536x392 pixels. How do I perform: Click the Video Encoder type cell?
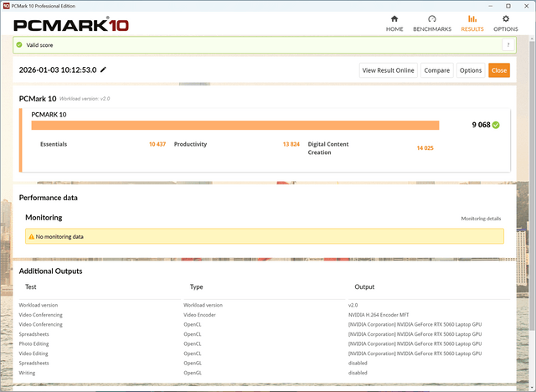(x=199, y=315)
